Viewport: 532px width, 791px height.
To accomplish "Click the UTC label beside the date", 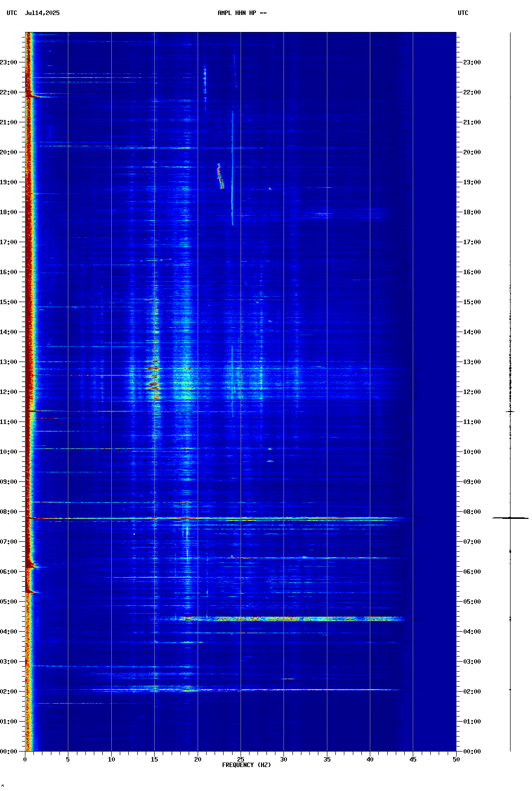I will 12,13.
